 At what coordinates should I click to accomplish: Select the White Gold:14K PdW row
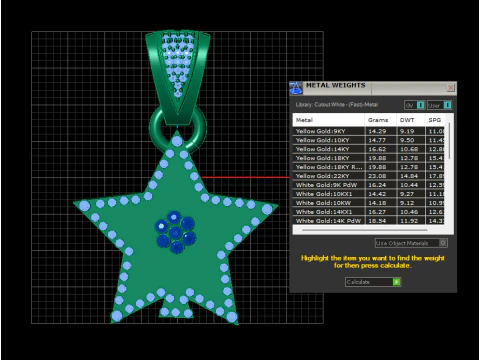click(369, 221)
